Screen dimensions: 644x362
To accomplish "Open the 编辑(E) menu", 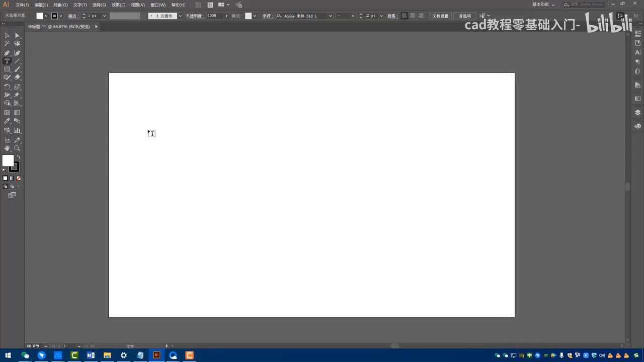I will coord(41,5).
